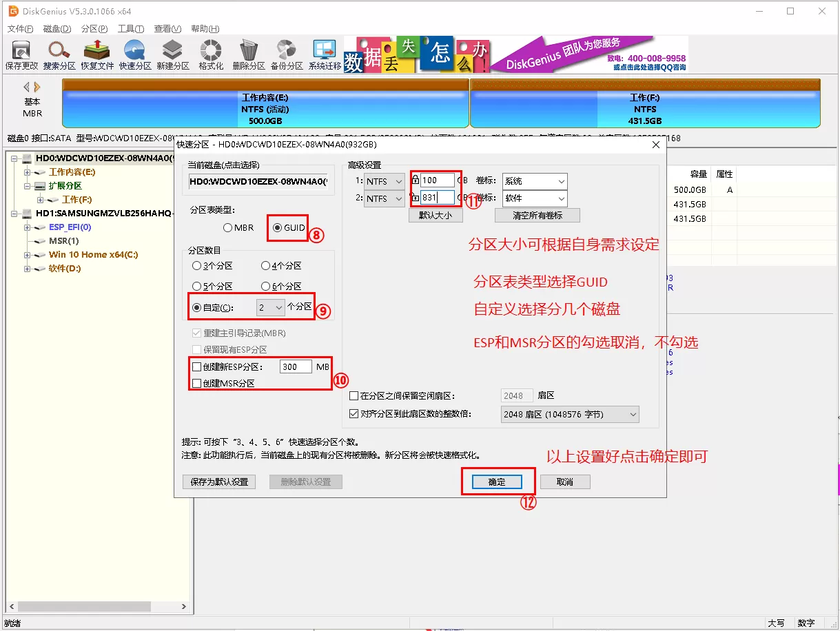Viewport: 840px width, 631px height.
Task: Click the 确定 button to confirm
Action: click(497, 482)
